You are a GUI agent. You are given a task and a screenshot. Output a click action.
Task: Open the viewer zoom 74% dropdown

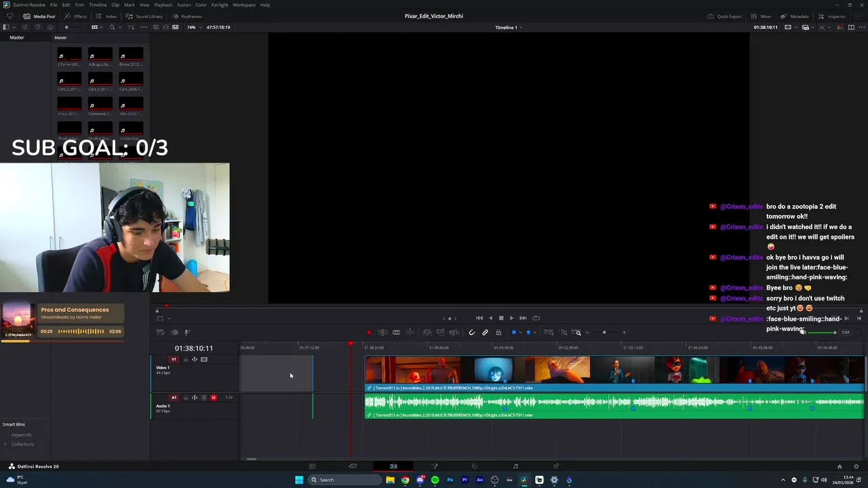pos(195,27)
